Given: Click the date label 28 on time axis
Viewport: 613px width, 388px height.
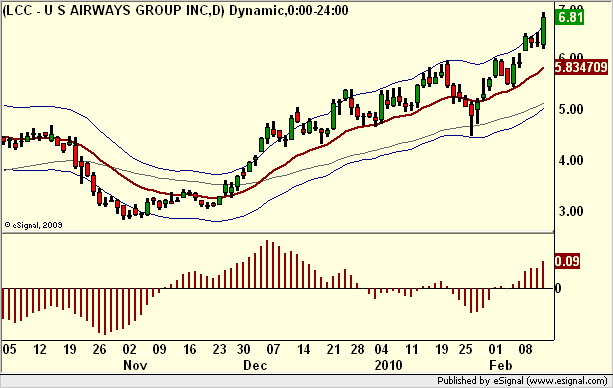Looking at the screenshot, I should (357, 349).
